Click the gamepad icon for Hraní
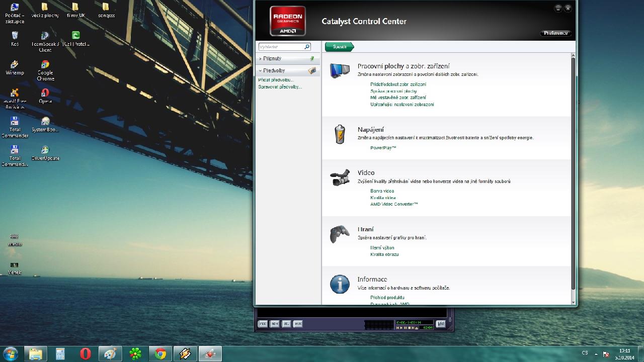Image resolution: width=644 pixels, height=362 pixels. (x=340, y=234)
